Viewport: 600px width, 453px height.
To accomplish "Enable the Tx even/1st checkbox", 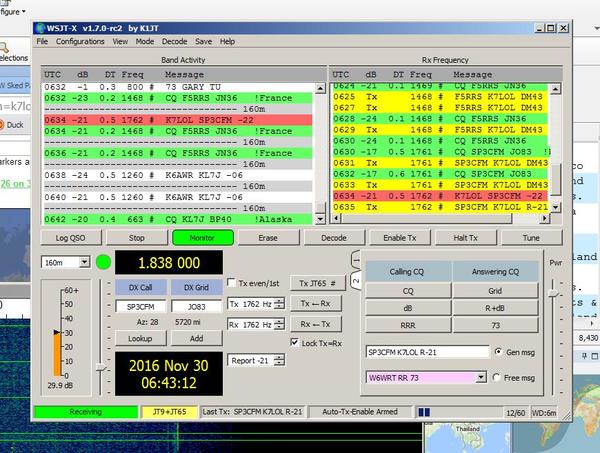I will coord(231,283).
